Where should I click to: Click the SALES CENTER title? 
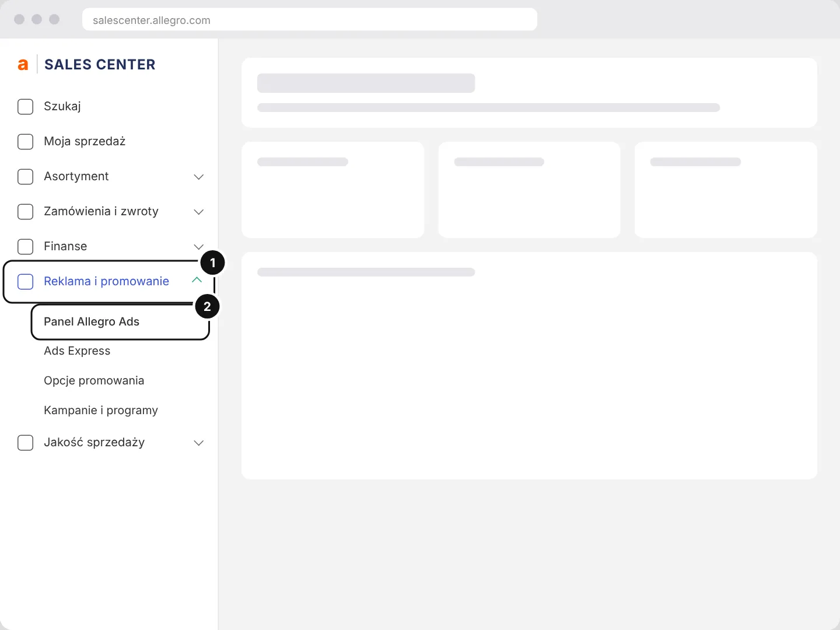100,65
